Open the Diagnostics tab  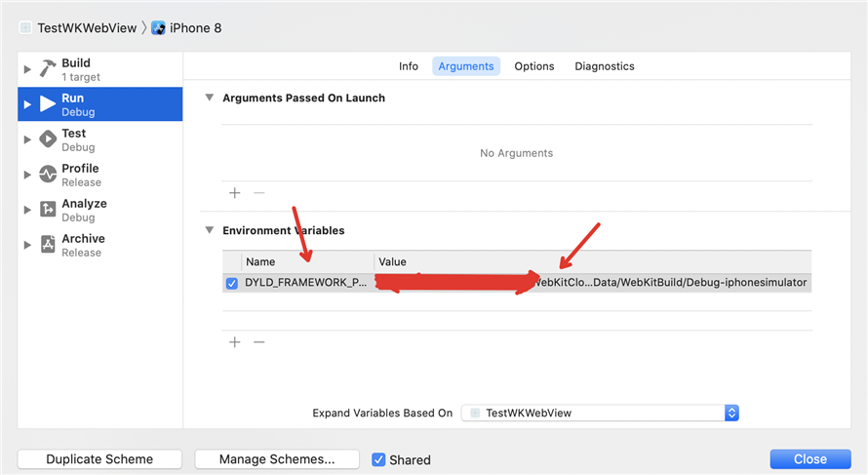coord(604,66)
